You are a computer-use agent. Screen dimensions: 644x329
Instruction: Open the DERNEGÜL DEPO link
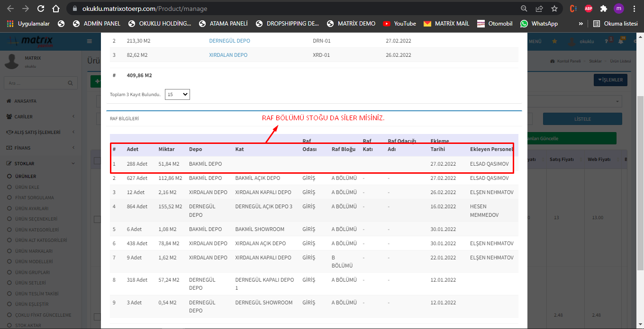[229, 41]
